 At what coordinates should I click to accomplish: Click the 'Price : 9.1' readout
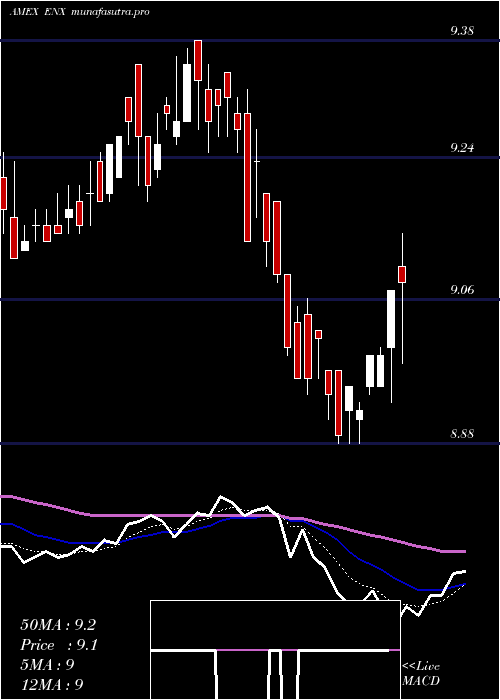[59, 645]
